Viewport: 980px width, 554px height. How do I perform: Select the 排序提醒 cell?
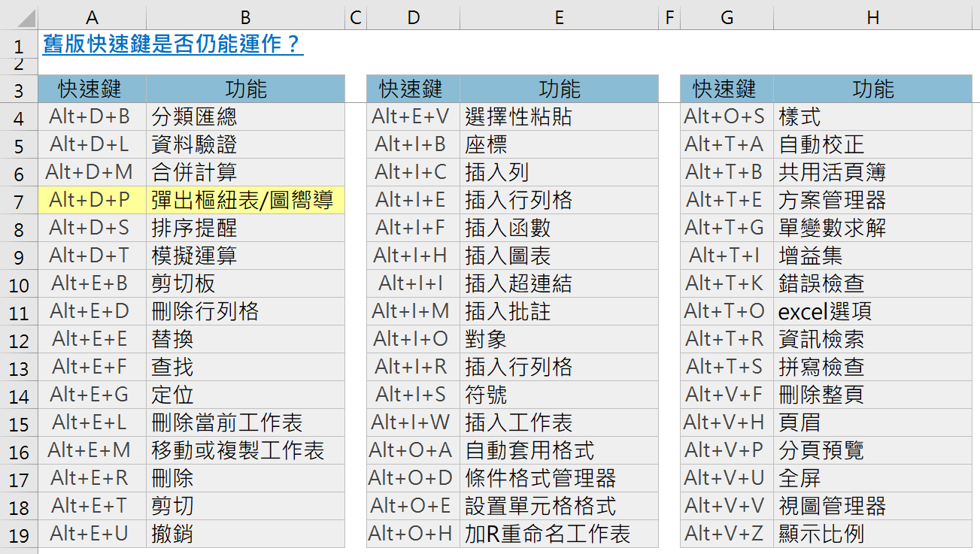[246, 228]
